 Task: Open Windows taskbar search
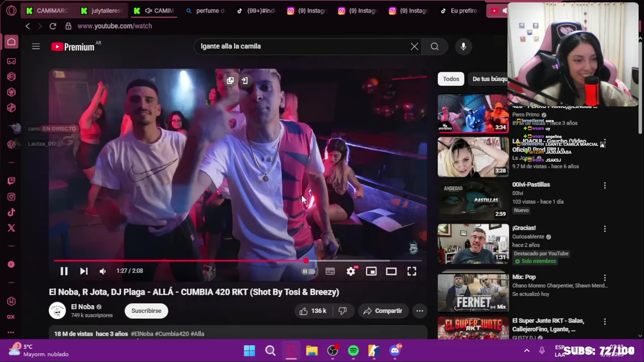click(270, 350)
